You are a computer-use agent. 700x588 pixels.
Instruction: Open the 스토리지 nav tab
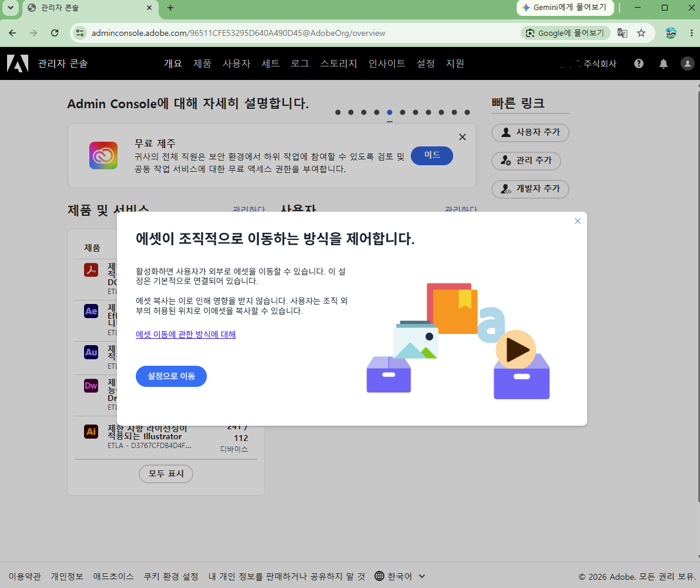(339, 64)
